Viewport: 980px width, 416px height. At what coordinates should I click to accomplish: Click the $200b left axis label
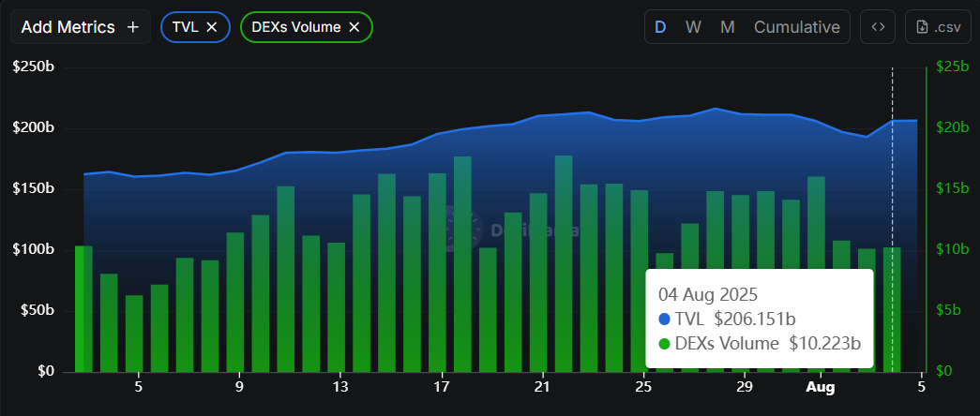(x=34, y=128)
